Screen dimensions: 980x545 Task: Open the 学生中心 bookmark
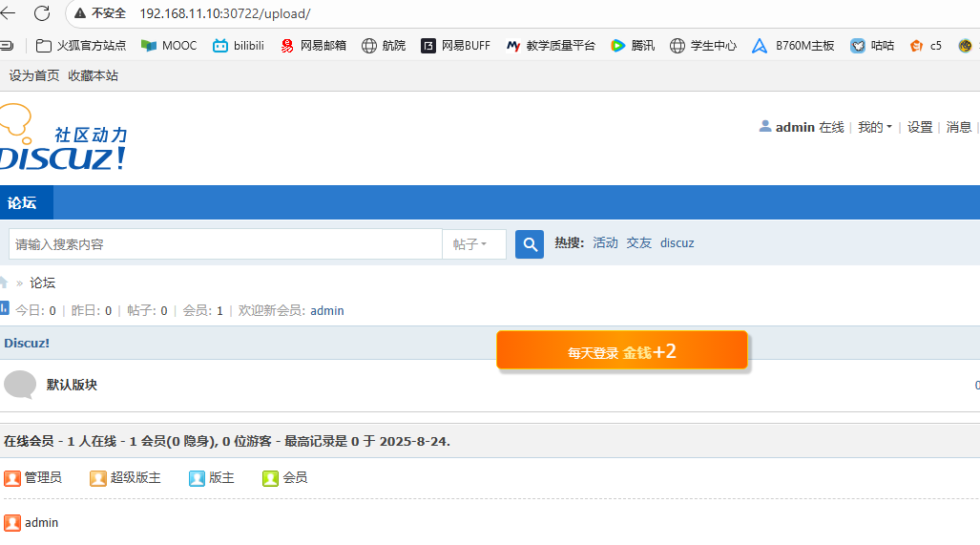[x=703, y=46]
